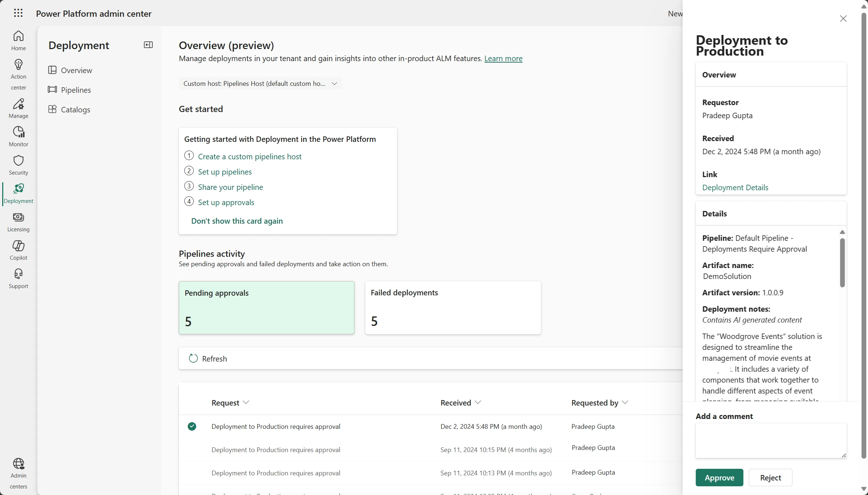Screen dimensions: 868x495
Task: Open Catalogs in Deployment menu
Action: tap(75, 109)
